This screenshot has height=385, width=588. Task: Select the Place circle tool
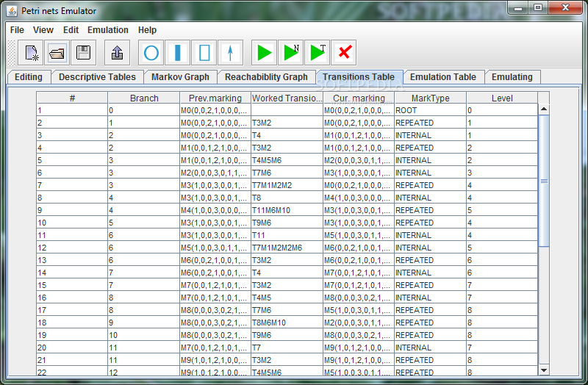[151, 53]
